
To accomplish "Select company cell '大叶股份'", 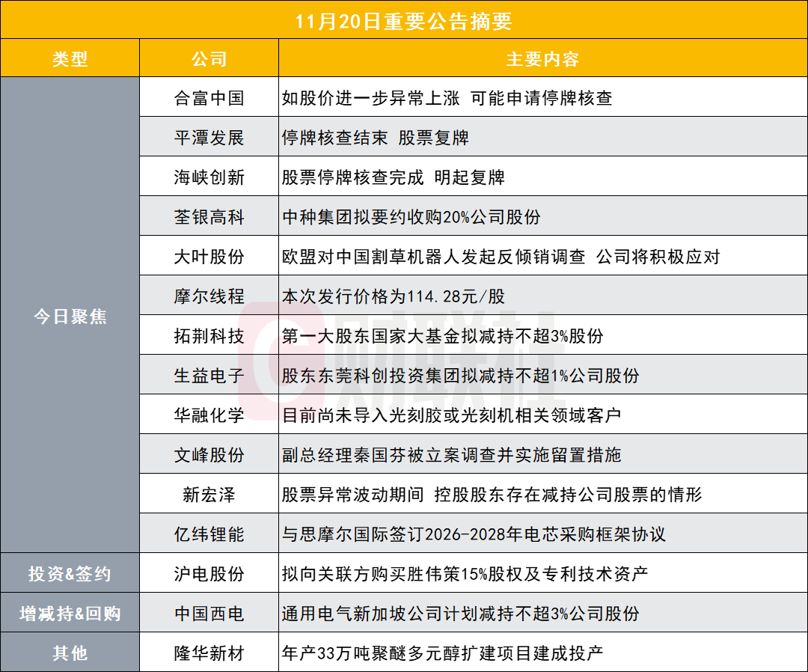I will [209, 256].
